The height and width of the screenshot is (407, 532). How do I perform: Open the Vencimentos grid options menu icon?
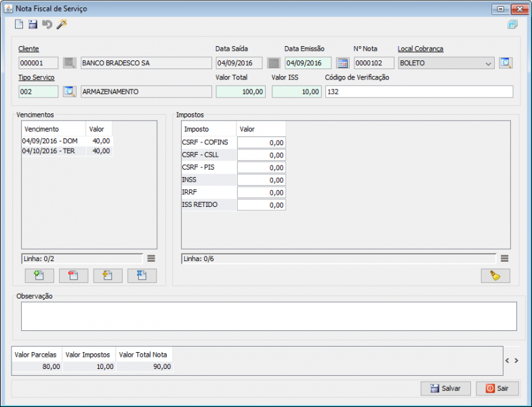coord(151,258)
